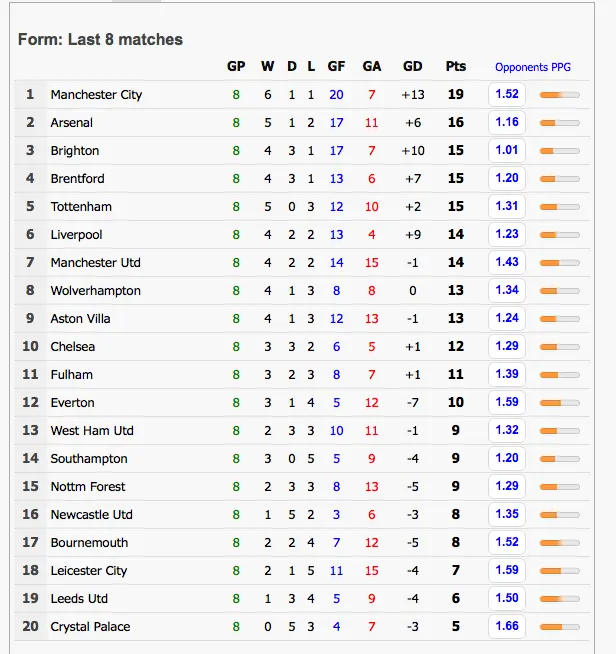Open the Nottm Forest link
616x654 pixels.
88,487
